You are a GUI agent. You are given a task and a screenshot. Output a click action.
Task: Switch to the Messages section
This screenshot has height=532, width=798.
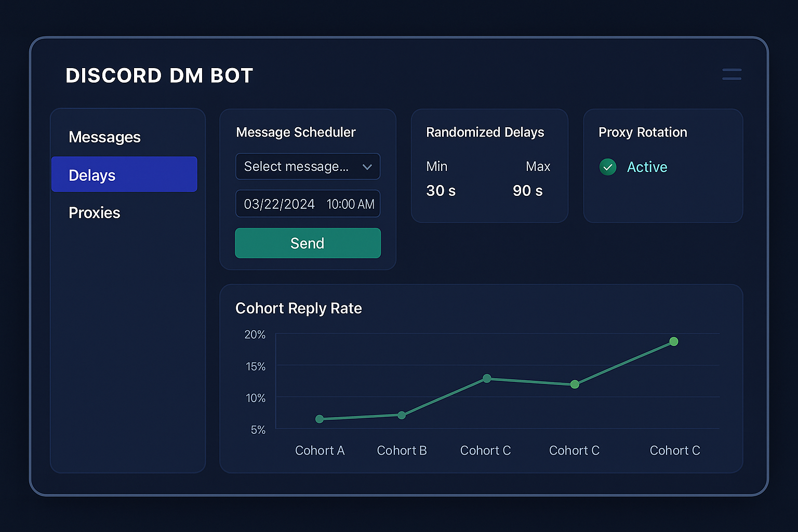(x=104, y=137)
